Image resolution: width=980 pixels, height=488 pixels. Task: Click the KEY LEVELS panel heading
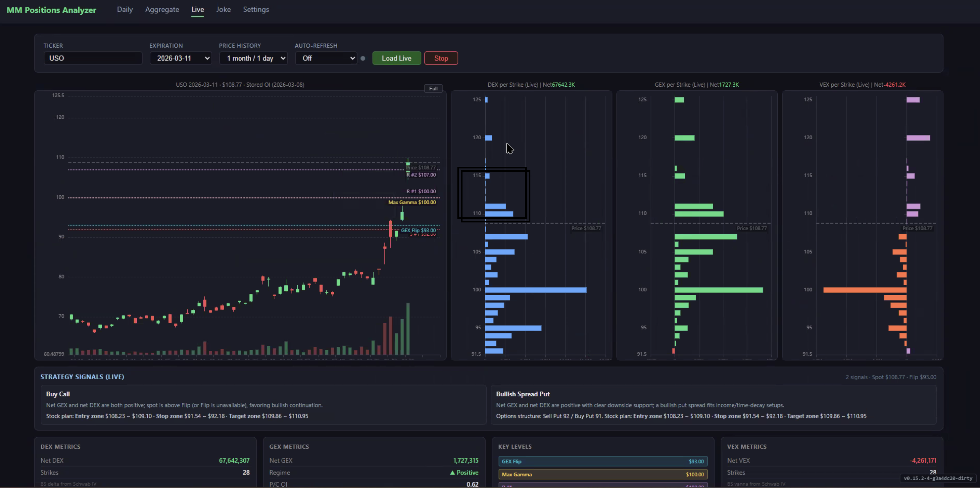[x=515, y=447]
